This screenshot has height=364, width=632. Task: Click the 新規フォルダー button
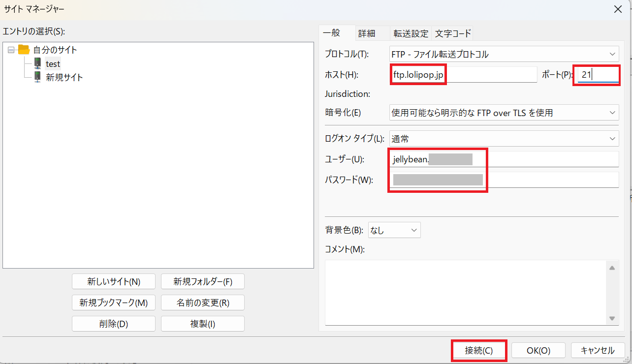(202, 282)
